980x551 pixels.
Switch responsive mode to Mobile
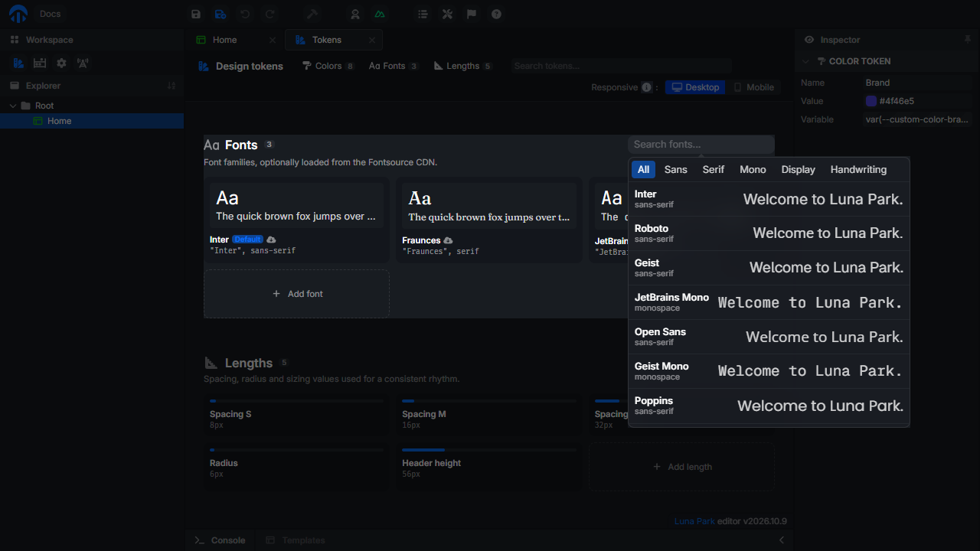(753, 87)
